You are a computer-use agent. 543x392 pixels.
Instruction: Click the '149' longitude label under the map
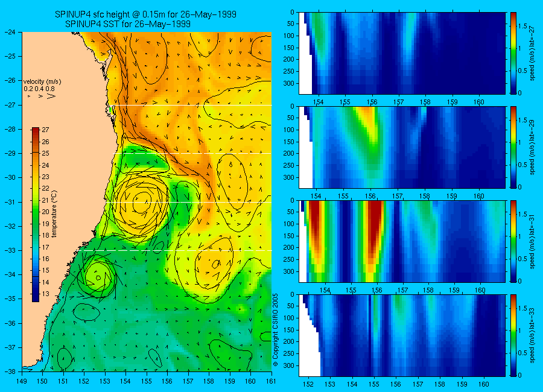(22, 381)
